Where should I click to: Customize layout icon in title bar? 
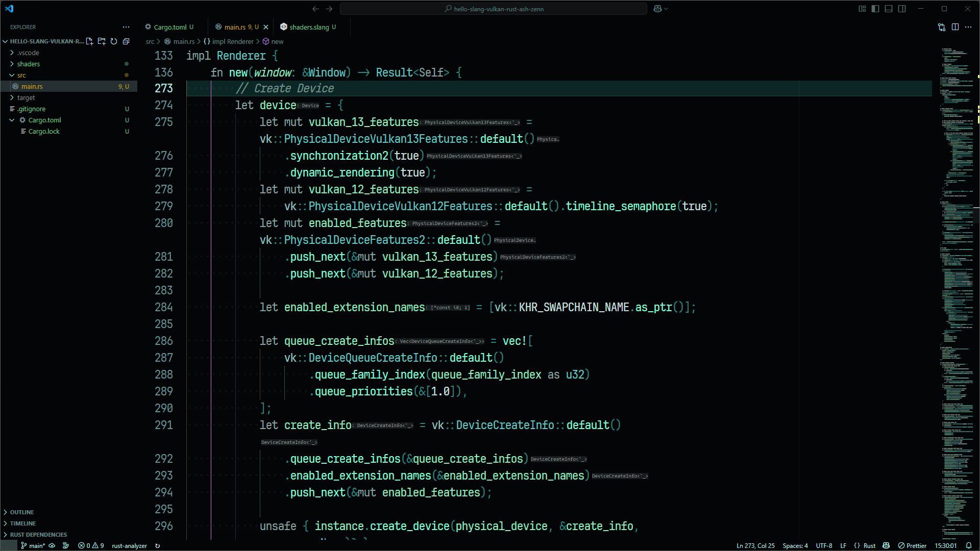click(862, 9)
